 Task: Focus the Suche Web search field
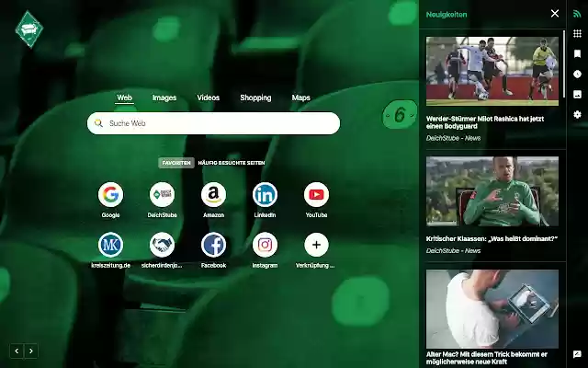213,123
